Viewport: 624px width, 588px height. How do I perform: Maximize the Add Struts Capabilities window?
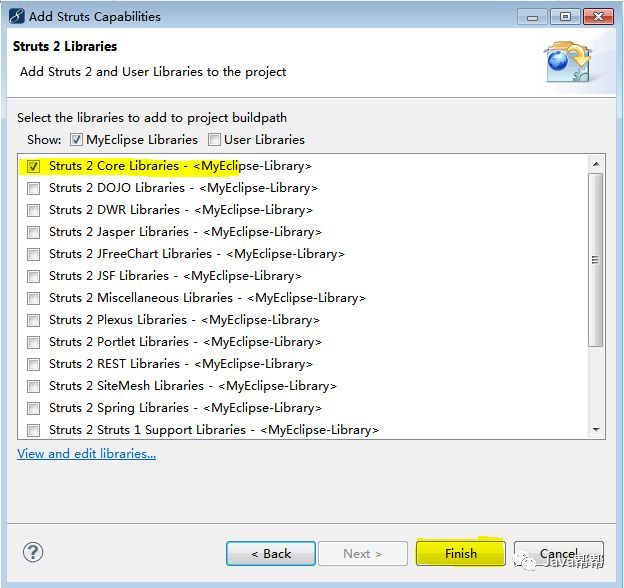point(565,17)
